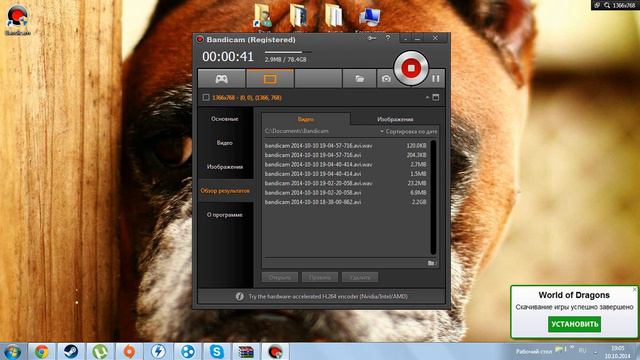Select file bandicam 19-04-40-414.avi.wav
This screenshot has height=360, width=640.
click(x=345, y=164)
